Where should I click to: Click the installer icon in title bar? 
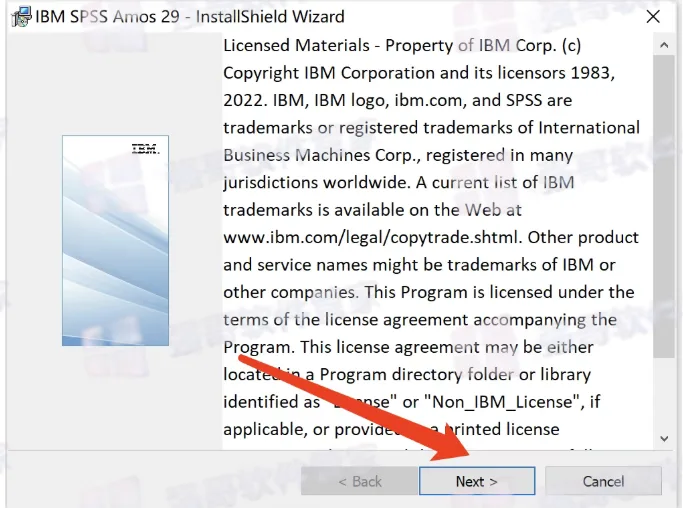pos(20,17)
